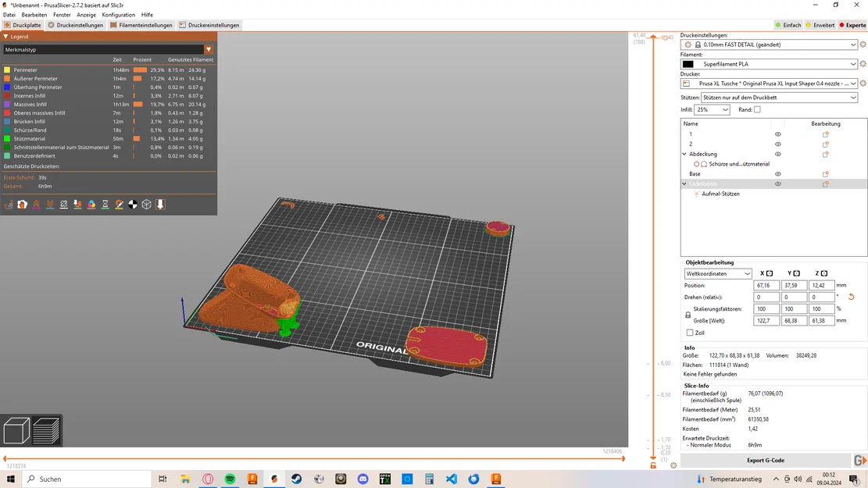Screen dimensions: 868x488
Task: Click the black Superfilament PLA color swatch
Action: tap(688, 64)
